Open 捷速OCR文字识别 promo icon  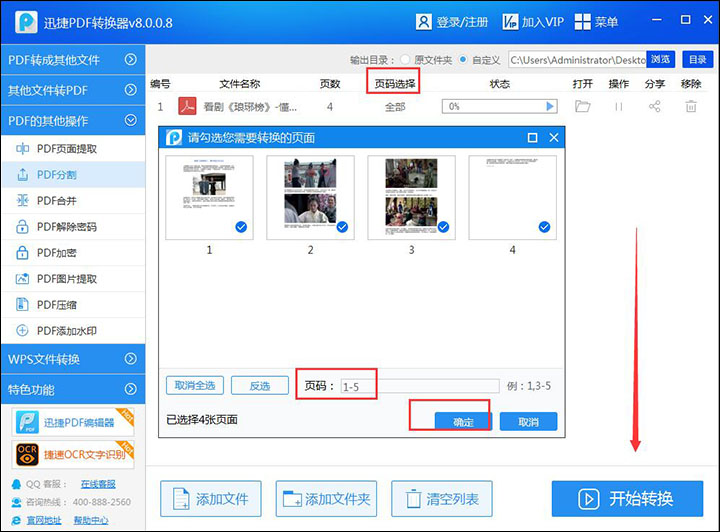coord(27,454)
